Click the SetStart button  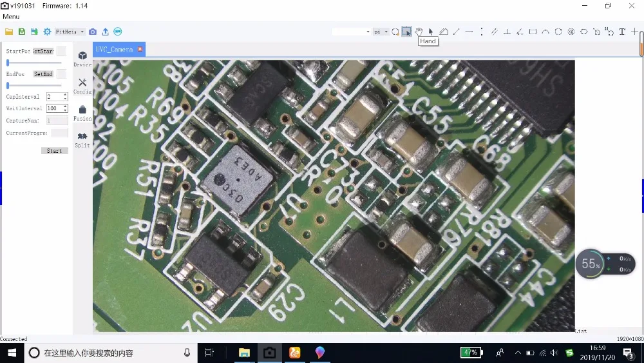coord(43,51)
